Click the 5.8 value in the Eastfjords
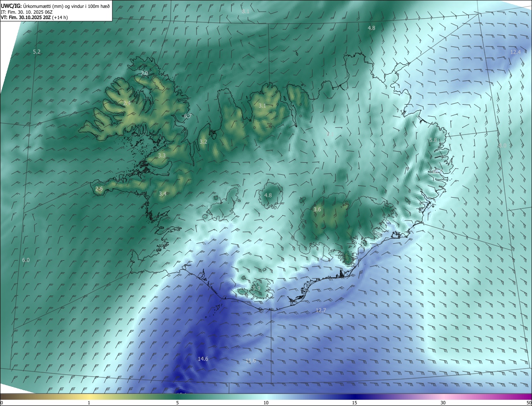Viewport: 532px width, 406px height. tap(433, 140)
